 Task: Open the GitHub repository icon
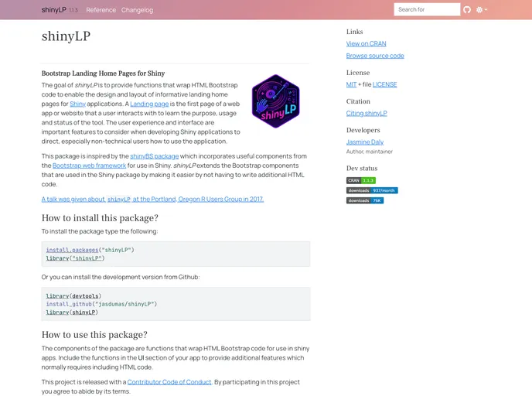[x=467, y=9]
